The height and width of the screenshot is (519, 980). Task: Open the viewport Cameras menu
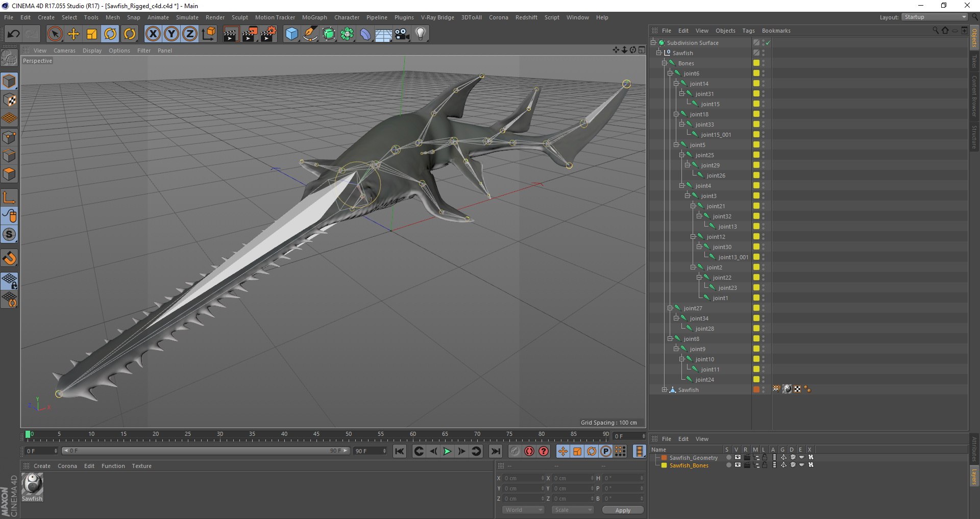pyautogui.click(x=64, y=51)
